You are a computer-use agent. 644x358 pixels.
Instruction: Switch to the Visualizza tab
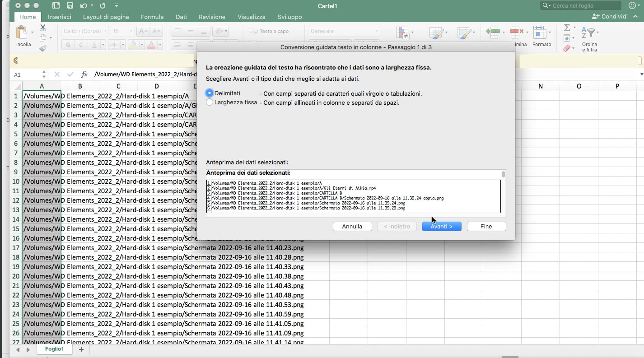(252, 17)
